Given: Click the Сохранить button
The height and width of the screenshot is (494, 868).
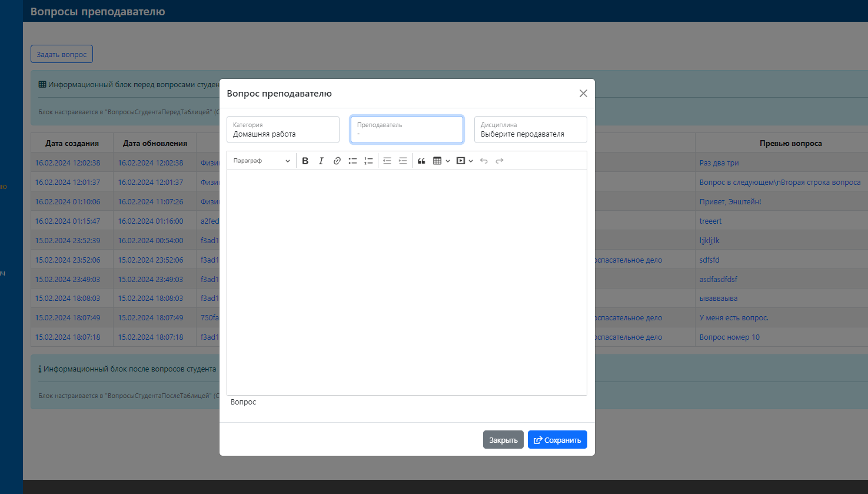Looking at the screenshot, I should (x=557, y=440).
